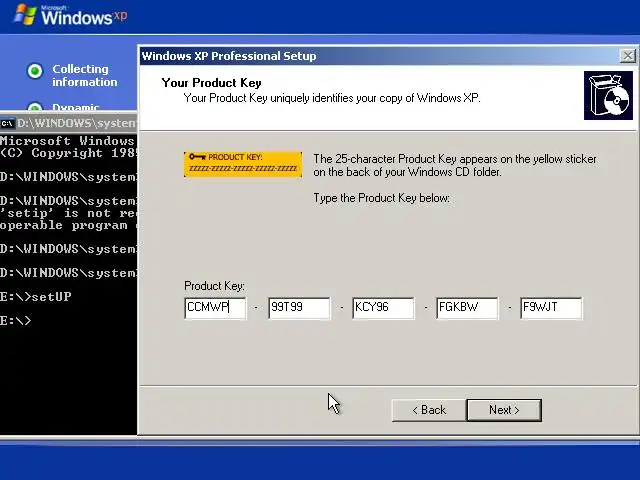Click the 'Collecting information' text label
640x480 pixels.
coord(84,76)
